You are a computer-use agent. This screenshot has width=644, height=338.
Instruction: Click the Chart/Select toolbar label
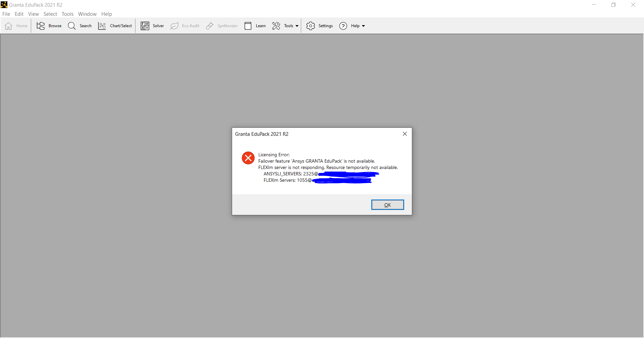[121, 26]
